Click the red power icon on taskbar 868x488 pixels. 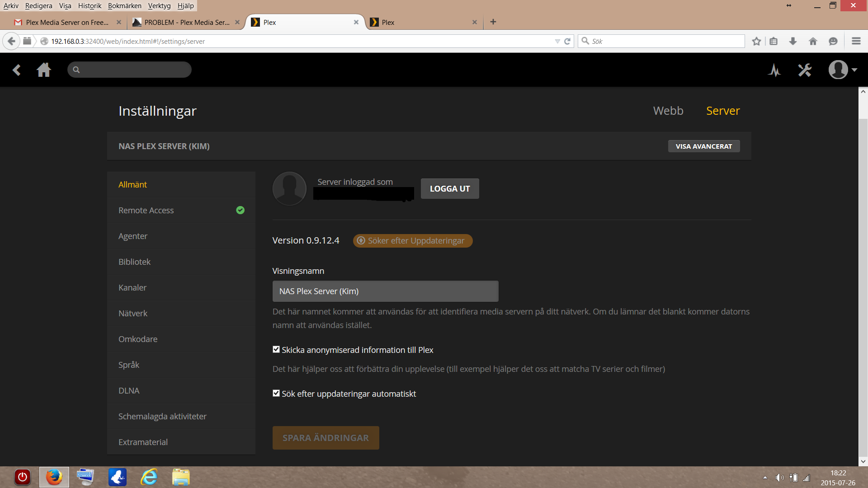(x=23, y=477)
